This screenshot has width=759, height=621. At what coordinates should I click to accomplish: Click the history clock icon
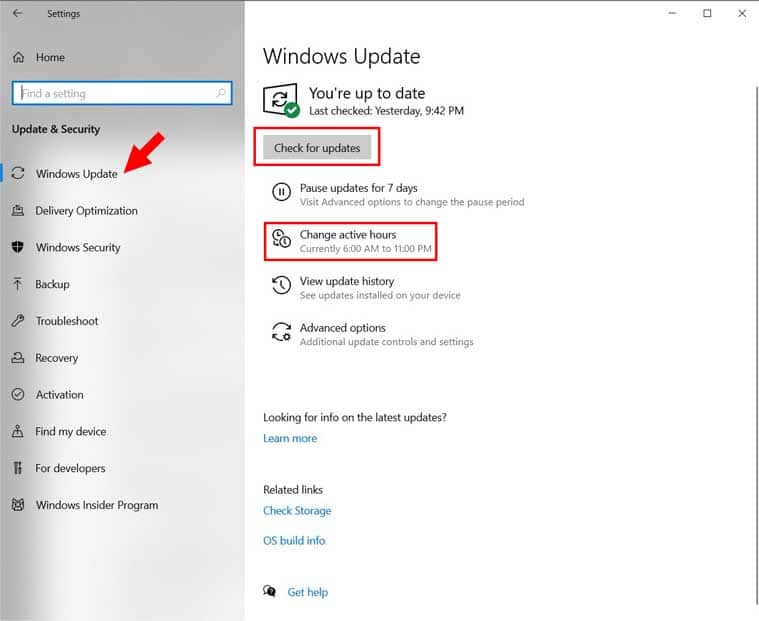pos(281,285)
